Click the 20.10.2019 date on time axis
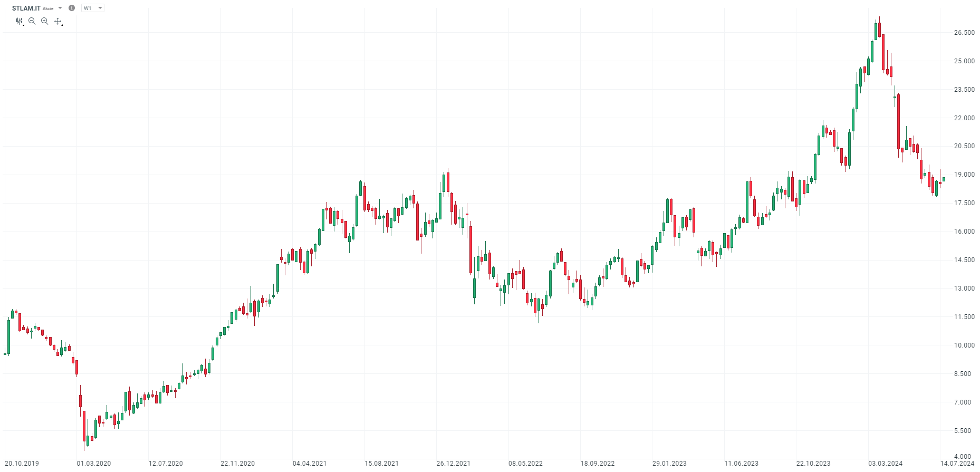980x472 pixels. tap(22, 464)
